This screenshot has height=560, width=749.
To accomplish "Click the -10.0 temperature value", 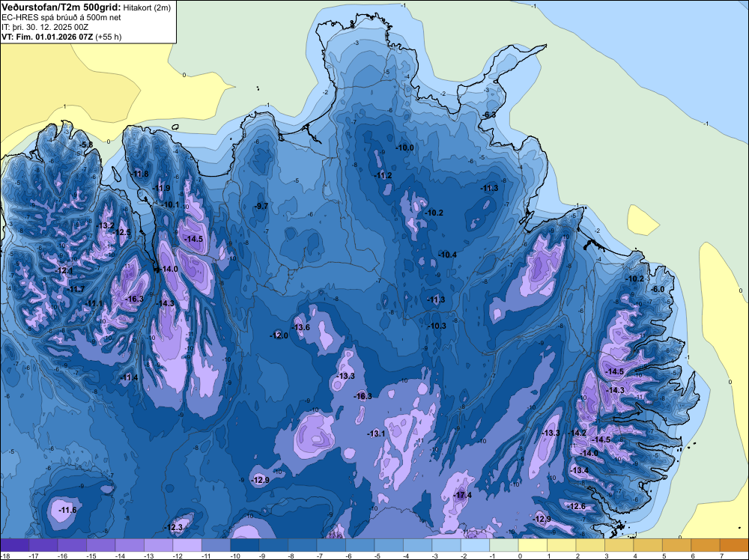I will (405, 148).
